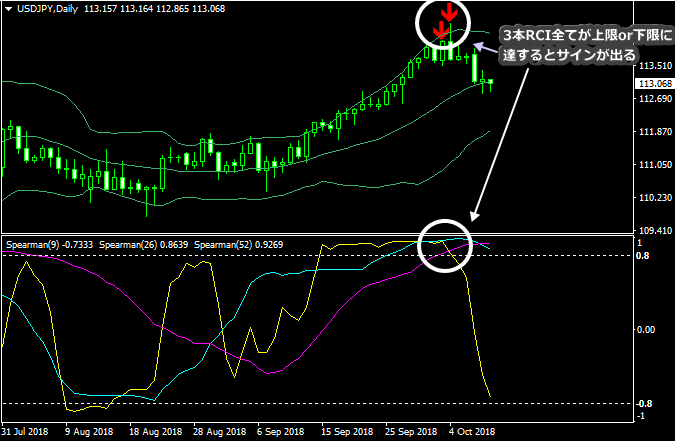The width and height of the screenshot is (675, 441).
Task: Select the 25 Sep 2018 date label
Action: pos(411,432)
